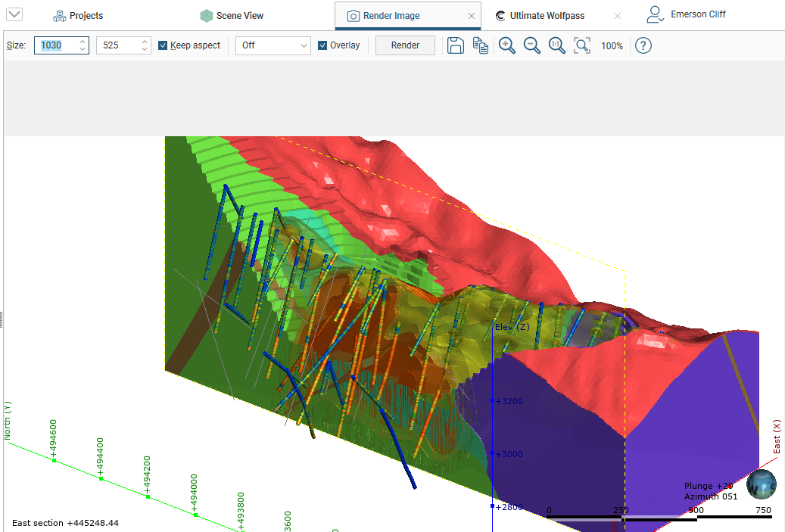Toggle the Keep aspect checkbox
Viewport: 785px width, 532px height.
tap(163, 45)
